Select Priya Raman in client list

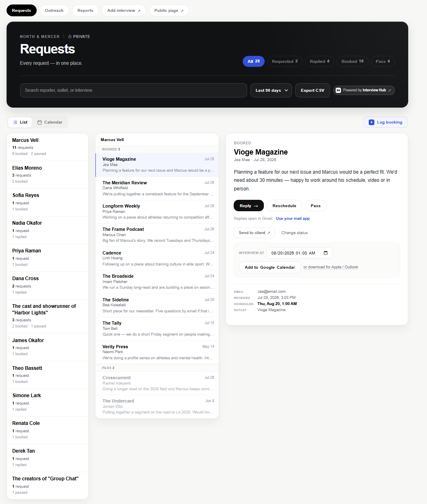coord(48,258)
